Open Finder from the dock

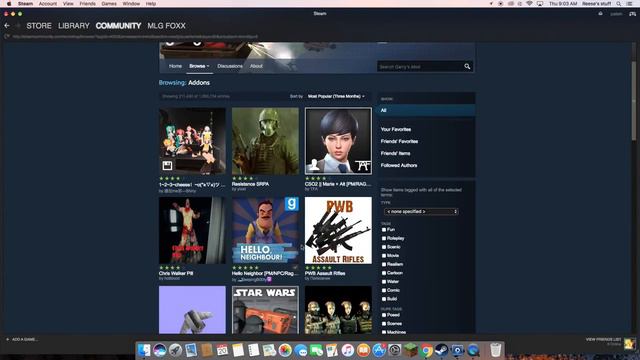point(144,350)
